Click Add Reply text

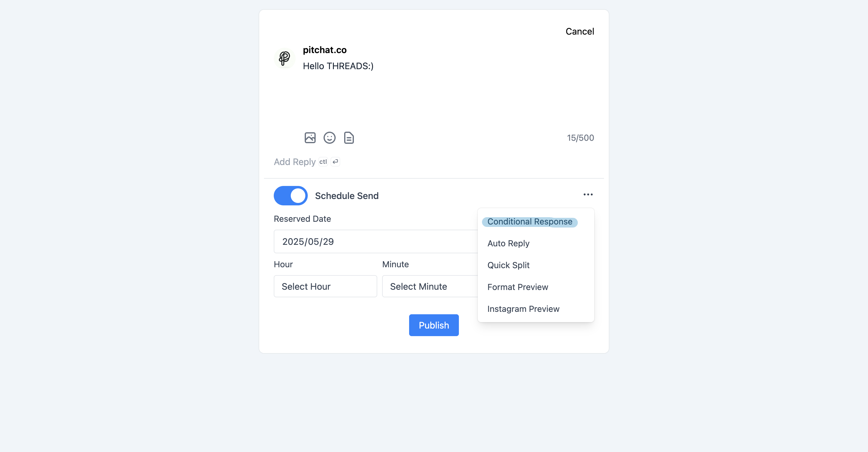click(294, 162)
